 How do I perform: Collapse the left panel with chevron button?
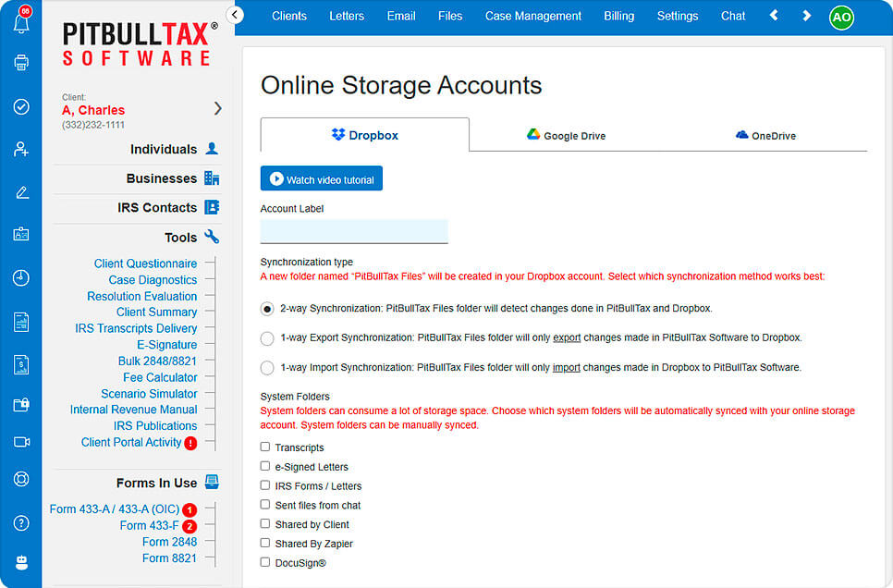[x=235, y=15]
